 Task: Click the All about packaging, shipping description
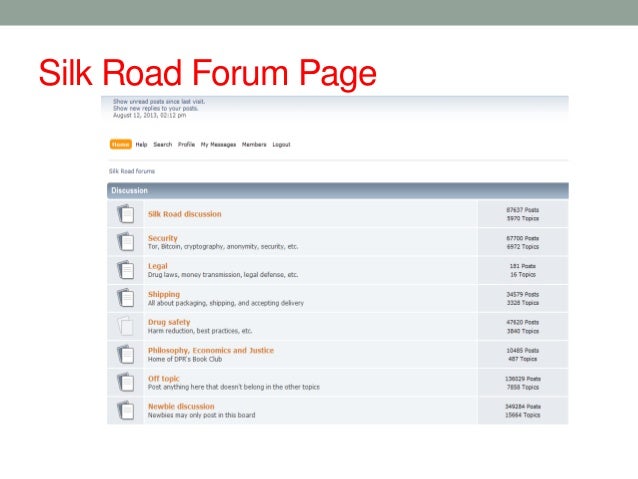coord(226,303)
